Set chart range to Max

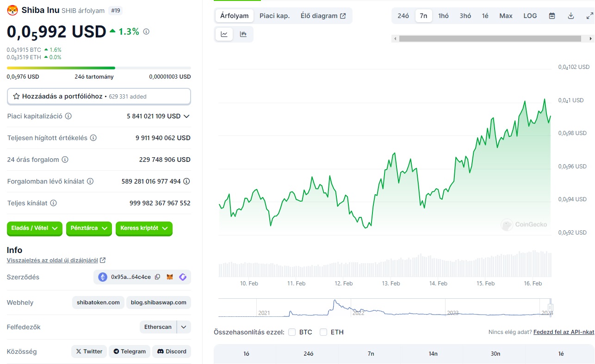(x=506, y=16)
